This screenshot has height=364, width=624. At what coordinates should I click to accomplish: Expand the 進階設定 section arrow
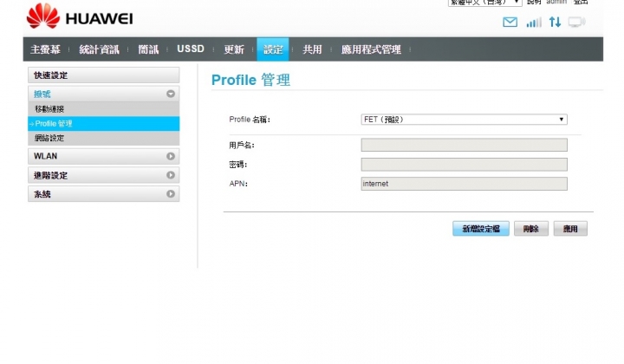pos(171,175)
